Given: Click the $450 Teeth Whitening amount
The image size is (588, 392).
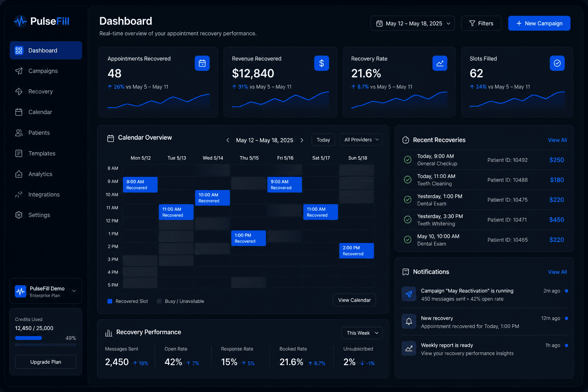Looking at the screenshot, I should click(x=557, y=220).
